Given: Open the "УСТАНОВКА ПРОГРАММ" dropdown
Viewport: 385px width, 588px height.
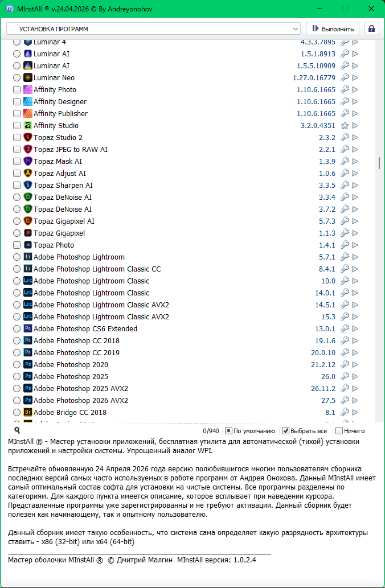Looking at the screenshot, I should click(x=154, y=28).
